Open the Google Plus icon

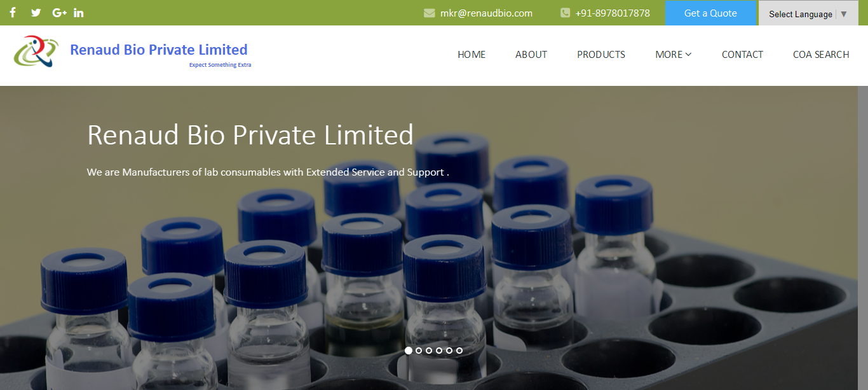click(x=60, y=13)
